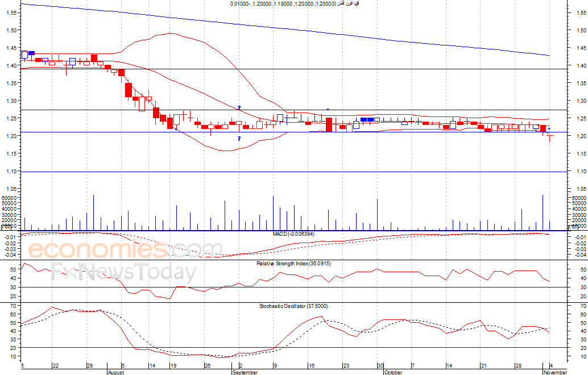Select -0.04 on the left MACD axis

coord(9,255)
